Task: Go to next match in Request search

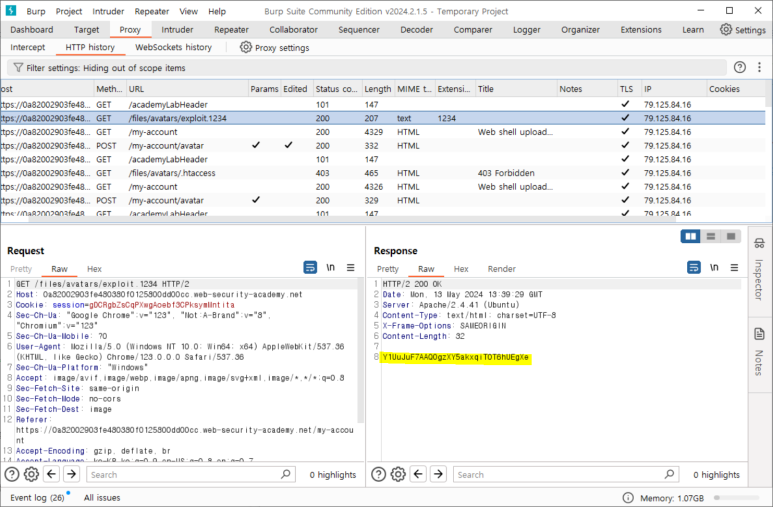Action: point(71,474)
